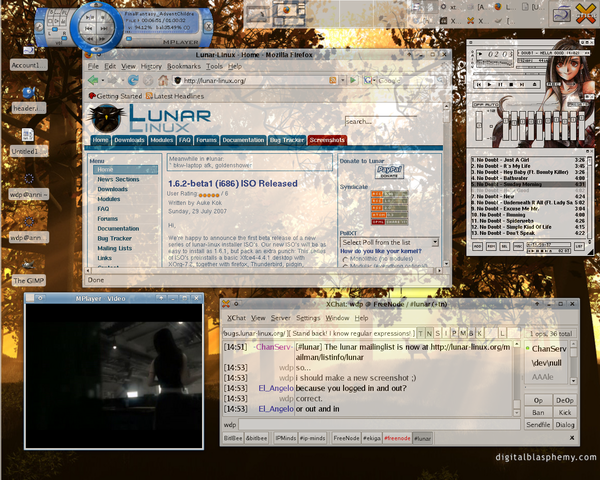Image resolution: width=600 pixels, height=480 pixels.
Task: Open Firefox History menu
Action: 151,66
